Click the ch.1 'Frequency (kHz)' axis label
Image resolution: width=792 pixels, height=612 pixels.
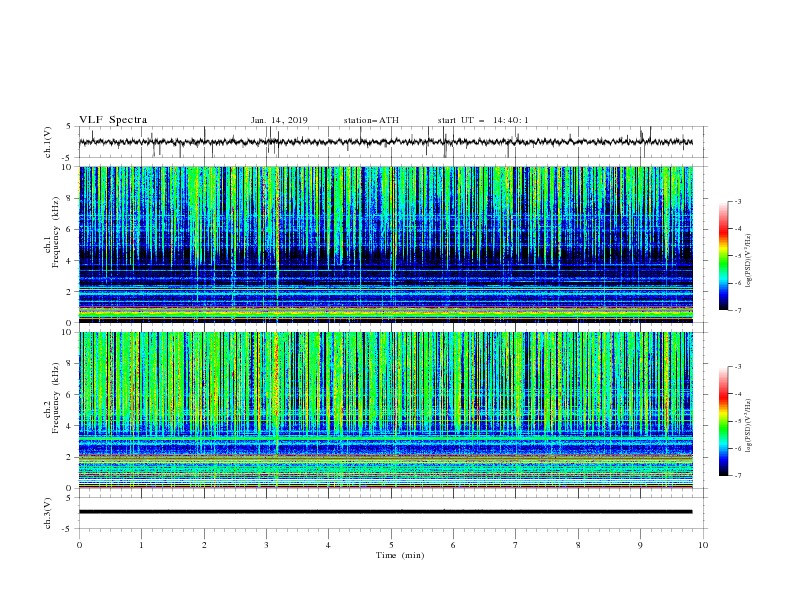pos(55,232)
